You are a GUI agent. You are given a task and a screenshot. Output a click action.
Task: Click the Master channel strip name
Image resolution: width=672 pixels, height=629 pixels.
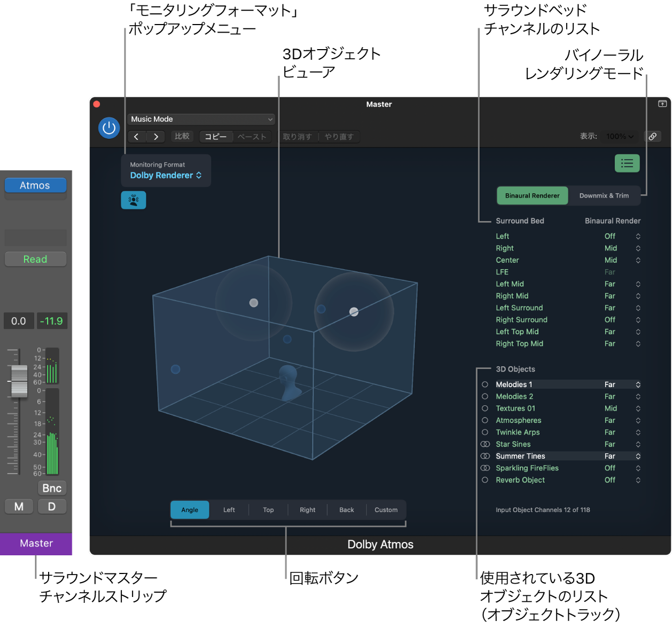click(x=36, y=544)
